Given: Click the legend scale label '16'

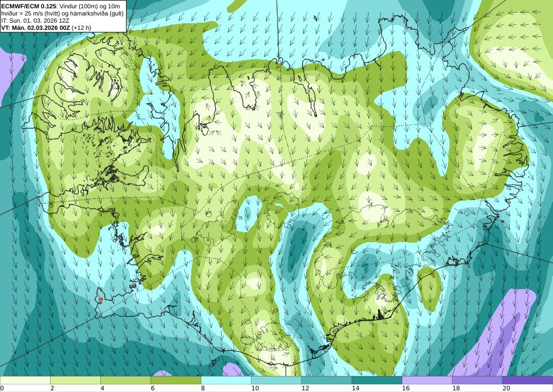Looking at the screenshot, I should point(405,389).
